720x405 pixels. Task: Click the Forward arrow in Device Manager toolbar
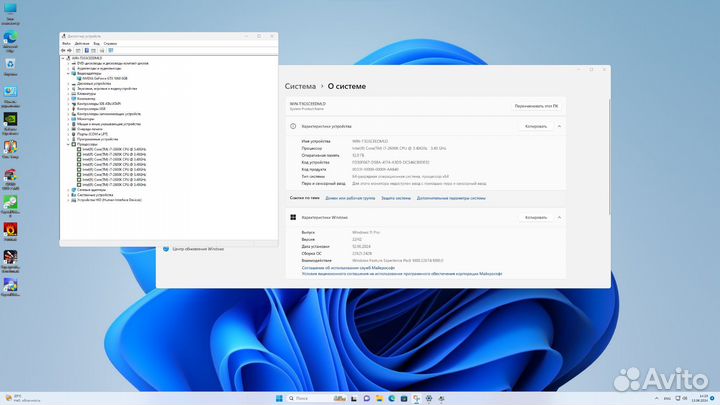point(69,51)
